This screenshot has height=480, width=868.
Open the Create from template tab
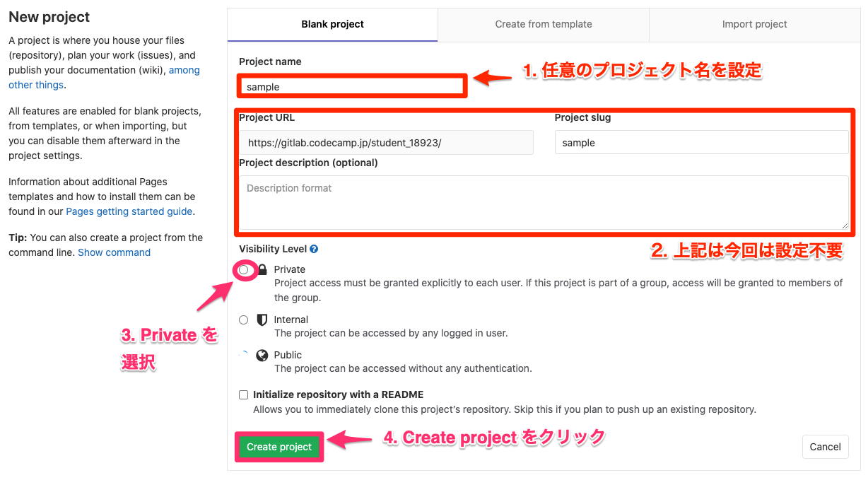tap(544, 24)
